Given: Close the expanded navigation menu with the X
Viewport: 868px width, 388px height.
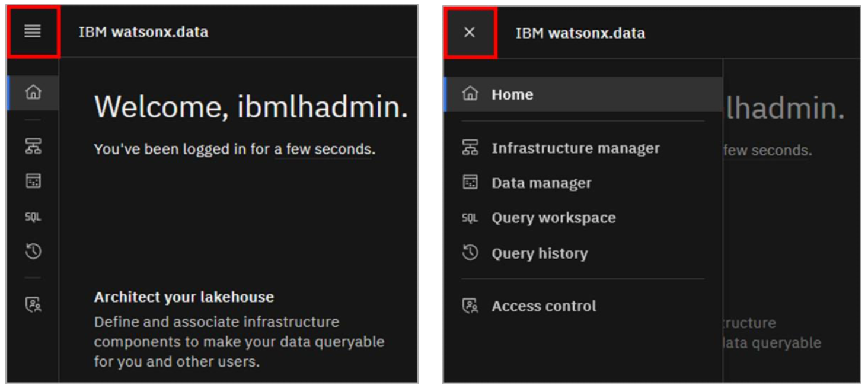Looking at the screenshot, I should pyautogui.click(x=470, y=32).
